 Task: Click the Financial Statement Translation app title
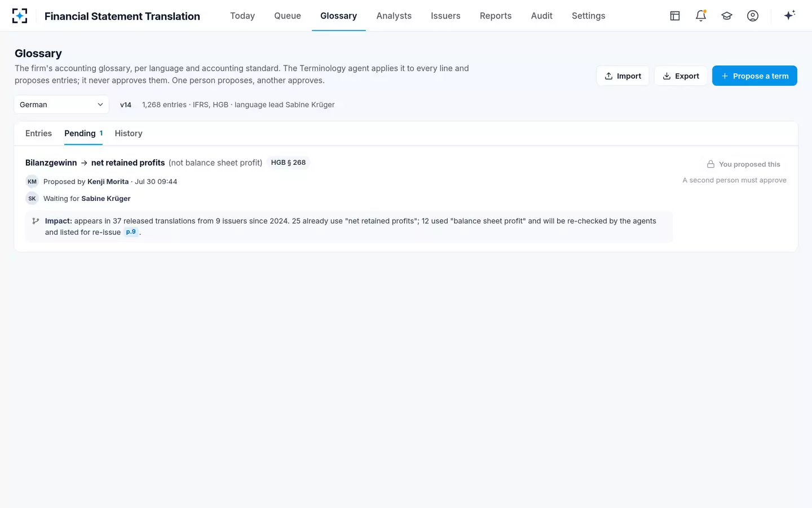122,16
